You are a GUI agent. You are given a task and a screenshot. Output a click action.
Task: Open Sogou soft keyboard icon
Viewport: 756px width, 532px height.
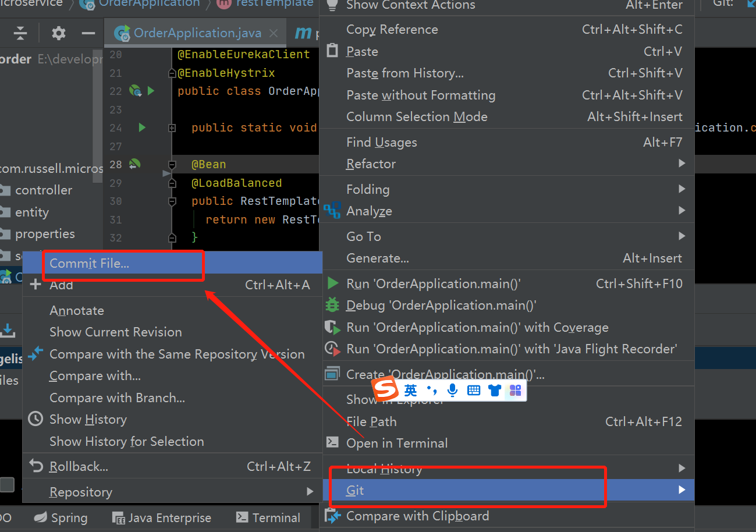[474, 391]
